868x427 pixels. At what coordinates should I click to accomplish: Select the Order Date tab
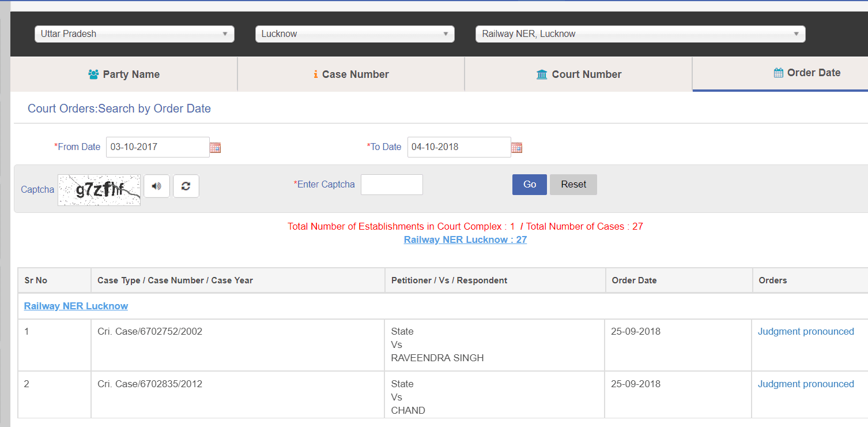point(780,73)
